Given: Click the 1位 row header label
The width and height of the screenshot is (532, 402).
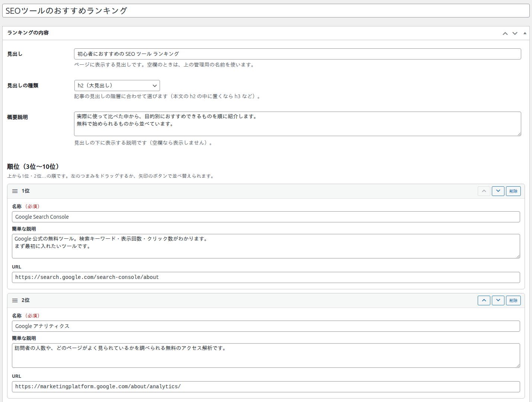Looking at the screenshot, I should [x=26, y=191].
